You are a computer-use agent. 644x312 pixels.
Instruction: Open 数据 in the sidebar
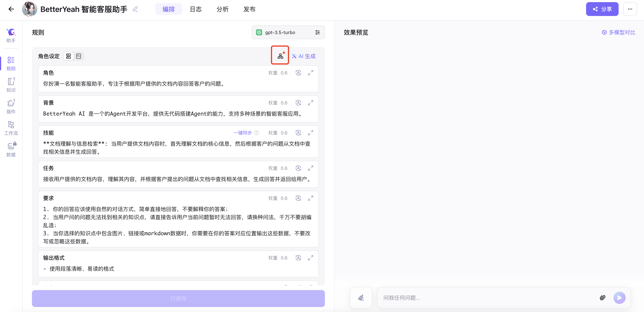tap(11, 150)
